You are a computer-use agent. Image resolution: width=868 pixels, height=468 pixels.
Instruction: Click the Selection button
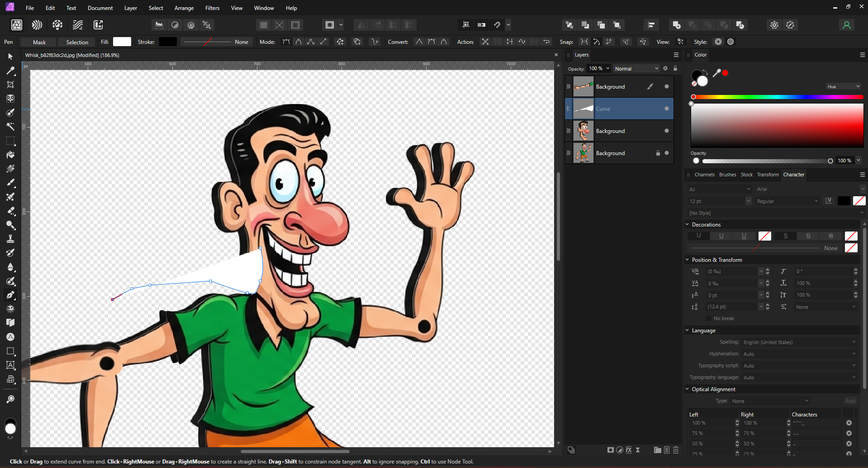[x=77, y=42]
